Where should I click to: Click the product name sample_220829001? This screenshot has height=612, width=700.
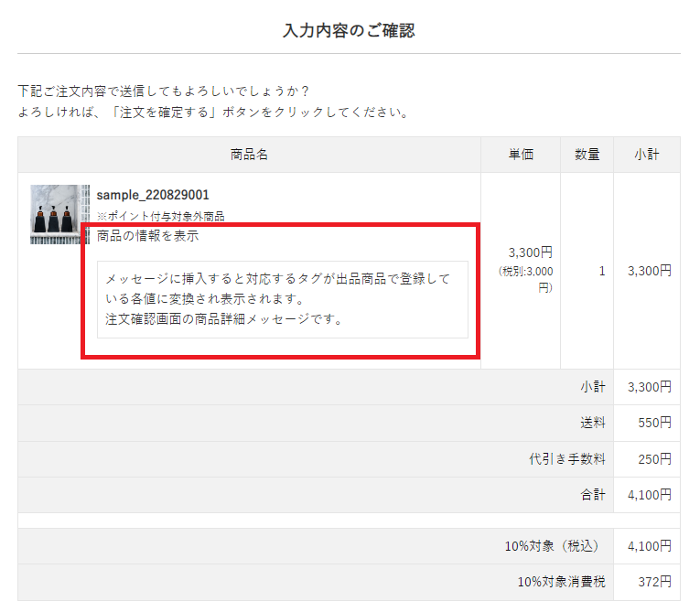pos(153,195)
